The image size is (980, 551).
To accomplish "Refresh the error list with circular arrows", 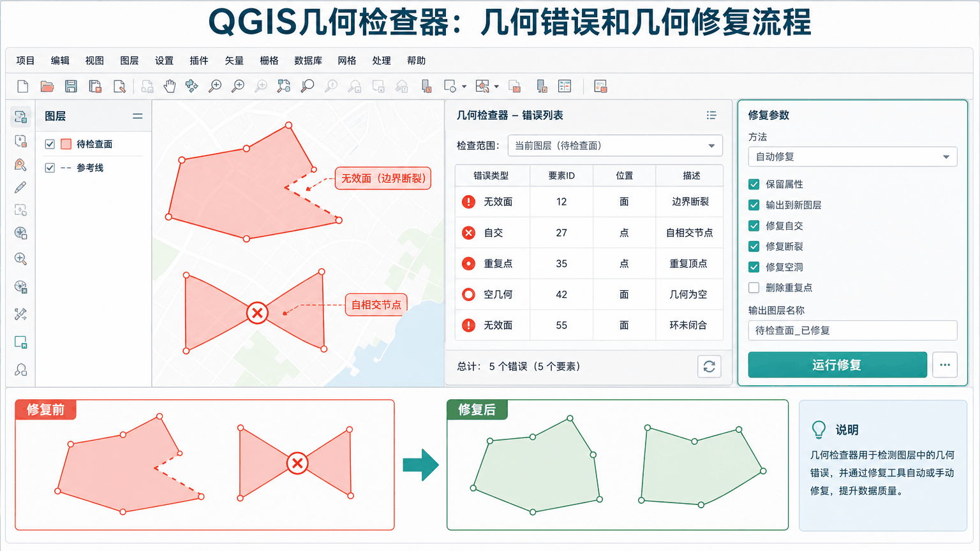I will (x=709, y=367).
